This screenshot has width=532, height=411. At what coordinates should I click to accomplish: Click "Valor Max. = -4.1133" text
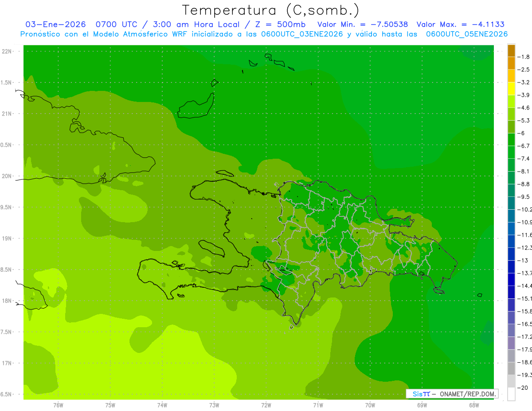pos(461,24)
